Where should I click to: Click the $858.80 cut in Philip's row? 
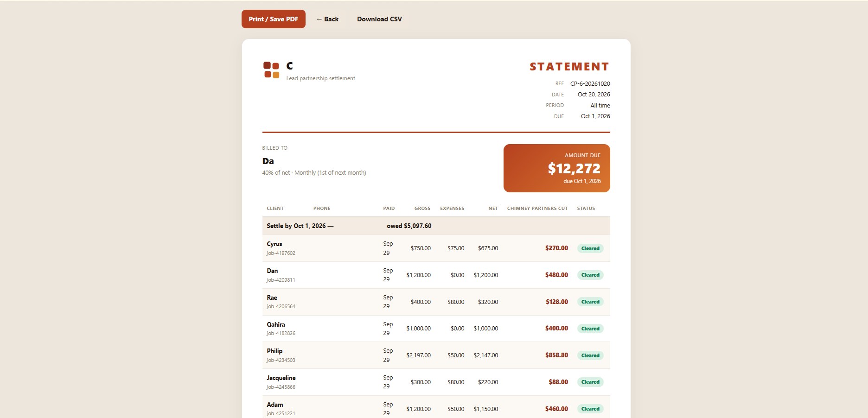point(556,355)
